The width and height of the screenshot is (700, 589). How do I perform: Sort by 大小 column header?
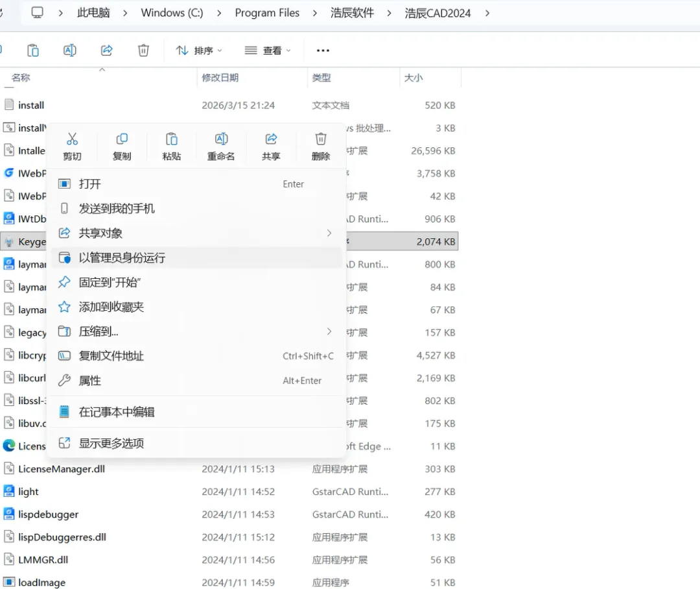tap(414, 78)
